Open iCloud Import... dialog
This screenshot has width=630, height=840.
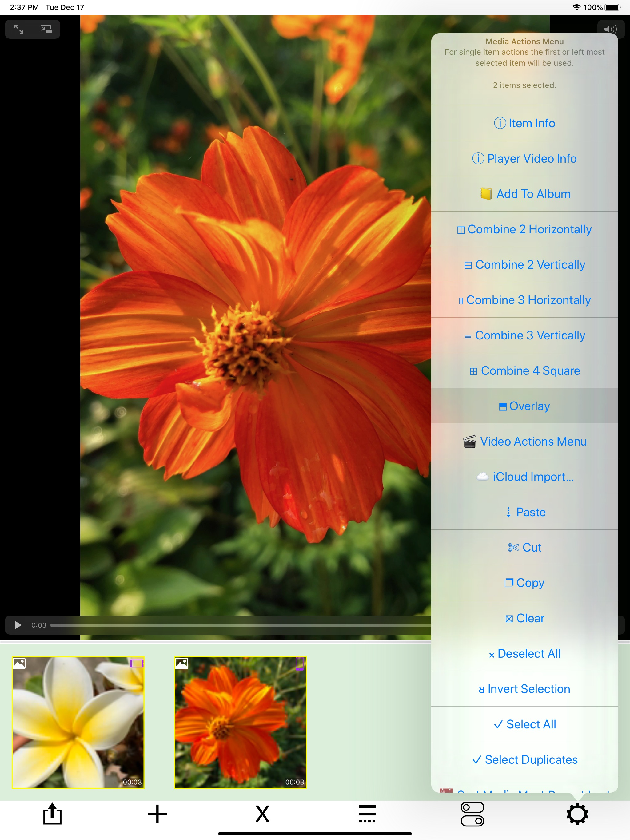pos(524,477)
